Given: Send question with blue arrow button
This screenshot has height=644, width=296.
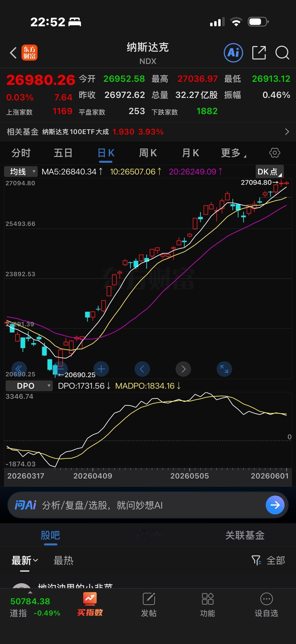Looking at the screenshot, I should pos(275,505).
